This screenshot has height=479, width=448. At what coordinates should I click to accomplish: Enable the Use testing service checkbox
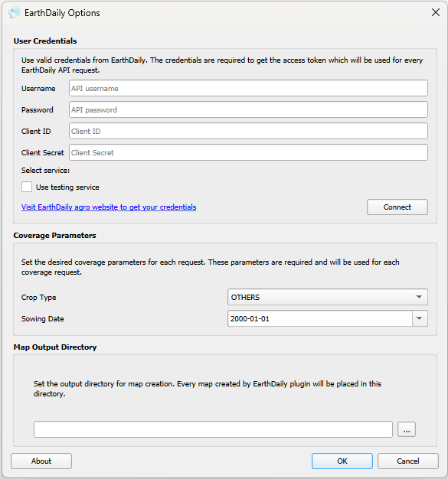coord(27,187)
